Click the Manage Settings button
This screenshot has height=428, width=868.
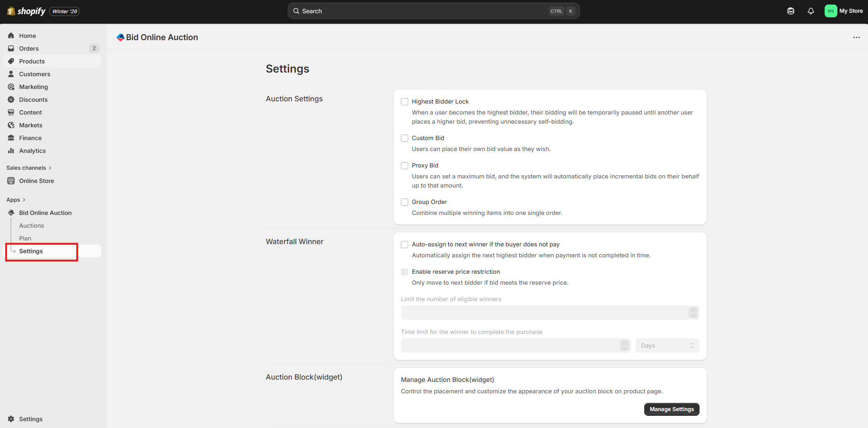point(671,409)
